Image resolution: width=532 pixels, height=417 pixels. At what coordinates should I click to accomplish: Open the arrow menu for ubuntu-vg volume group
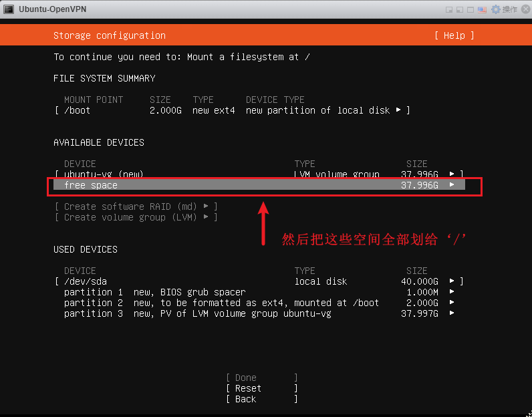coord(452,174)
